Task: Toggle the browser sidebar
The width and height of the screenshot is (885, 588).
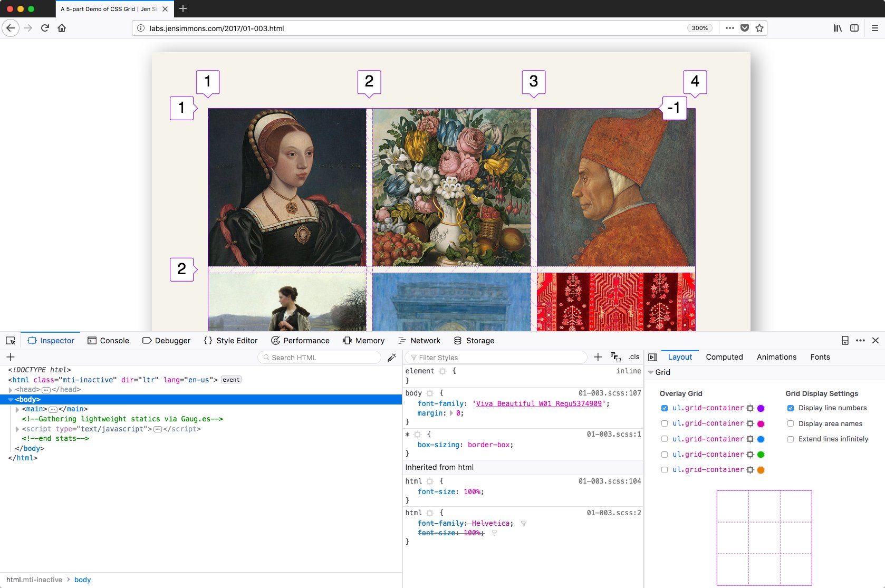Action: tap(854, 28)
